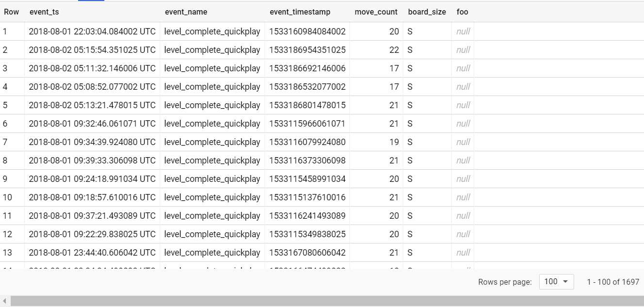This screenshot has width=644, height=307.
Task: Select timestamp 2018-08-01 23:44:40.606042 UTC cell
Action: click(x=92, y=253)
